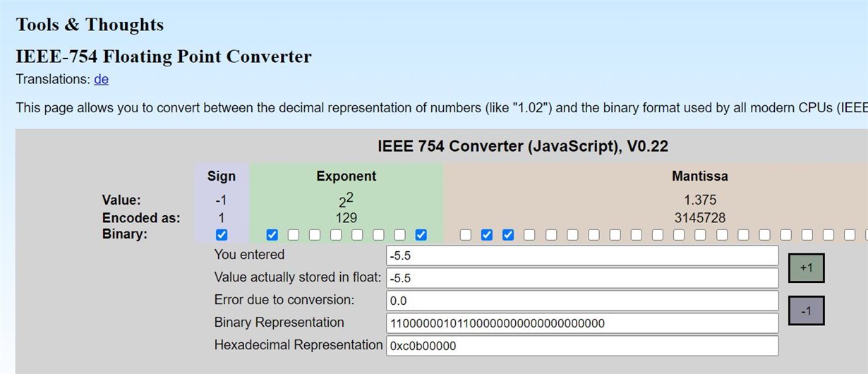The image size is (868, 374).
Task: Click the encoded exponent value '129'
Action: pos(346,217)
